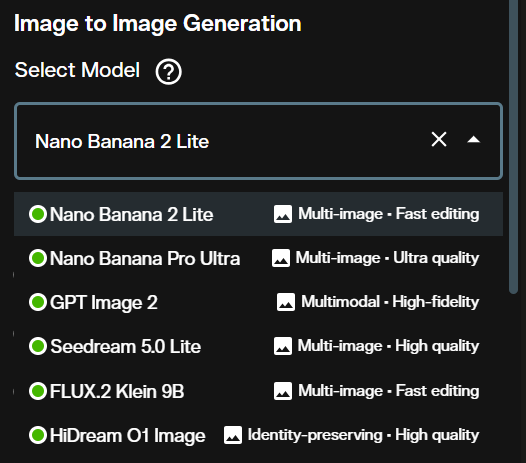Click the image icon in GPT Image 2 row
This screenshot has width=526, height=463.
(x=286, y=302)
